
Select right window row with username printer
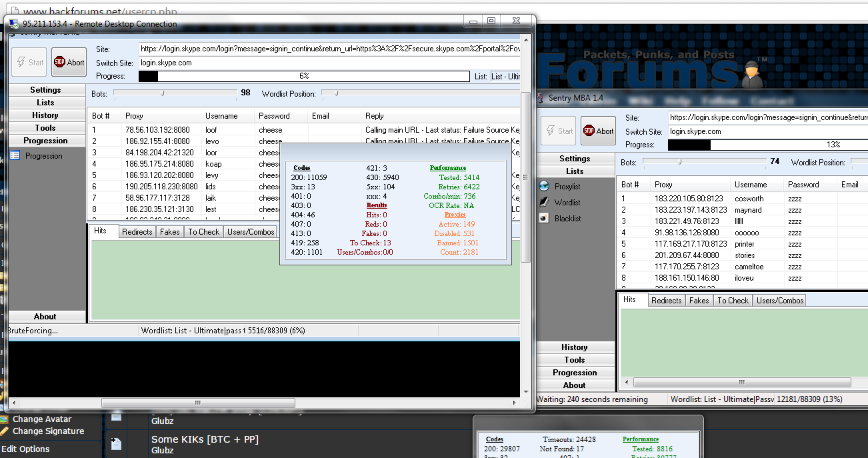(x=743, y=244)
